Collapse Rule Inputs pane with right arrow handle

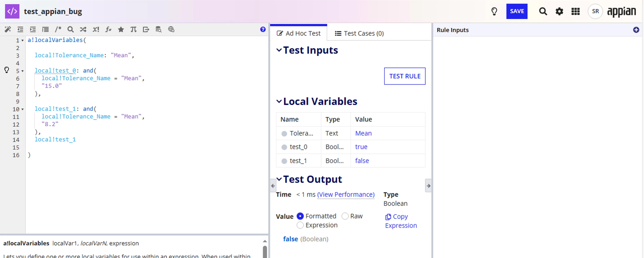pyautogui.click(x=428, y=186)
